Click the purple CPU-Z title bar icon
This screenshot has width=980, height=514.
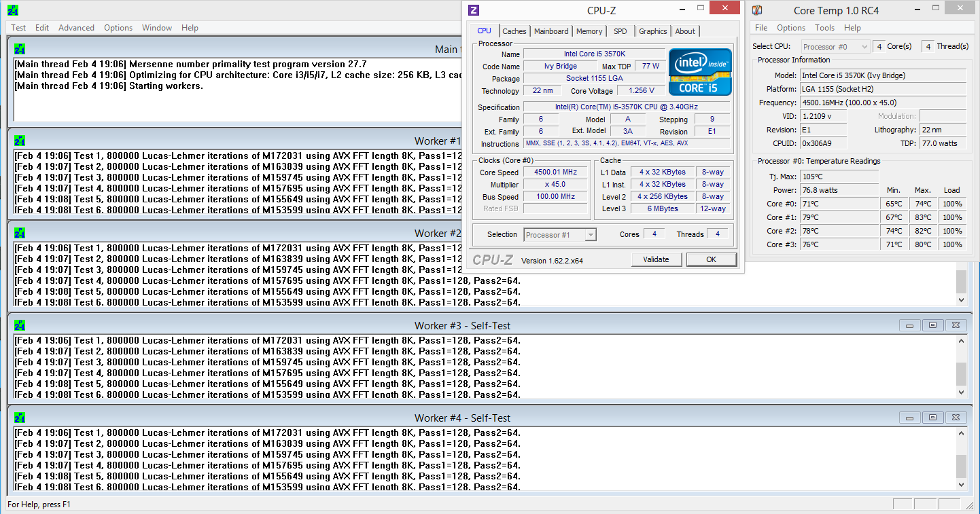pos(474,10)
